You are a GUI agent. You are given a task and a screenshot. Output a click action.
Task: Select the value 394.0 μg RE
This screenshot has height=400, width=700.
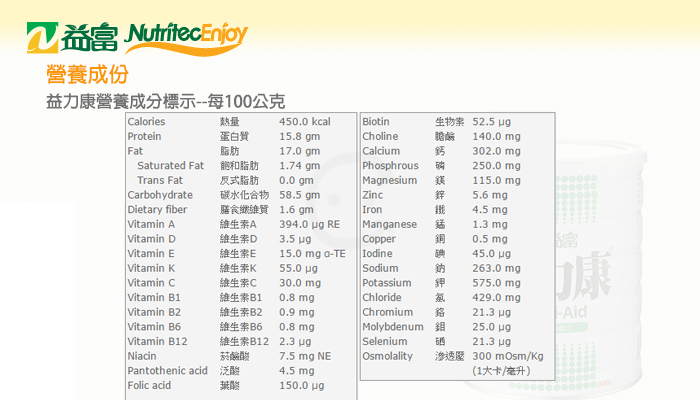(309, 224)
